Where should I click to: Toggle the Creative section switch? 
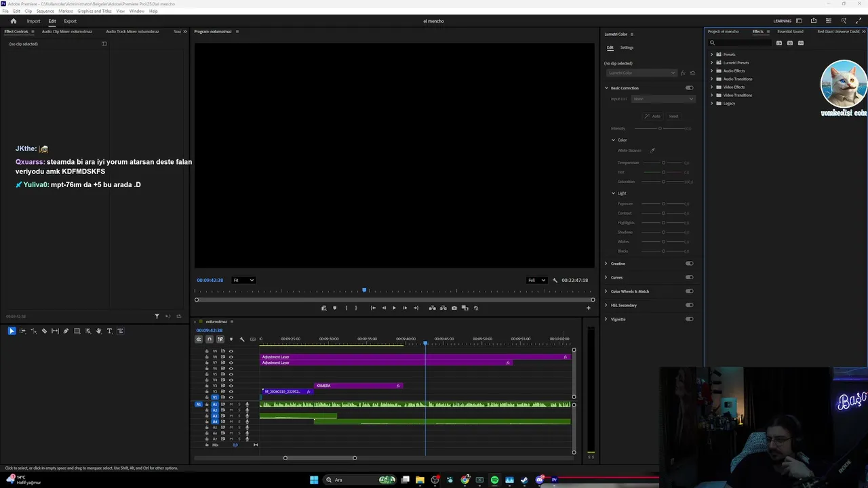pos(690,264)
